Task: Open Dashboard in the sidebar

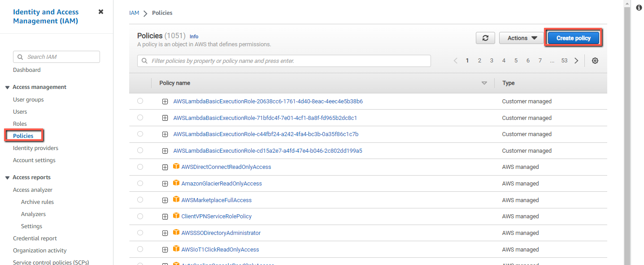Action: tap(27, 70)
